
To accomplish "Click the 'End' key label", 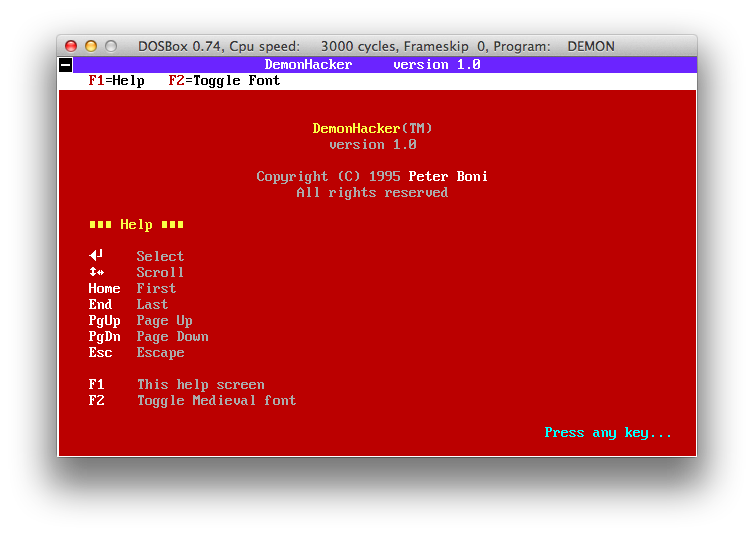I will coord(101,304).
